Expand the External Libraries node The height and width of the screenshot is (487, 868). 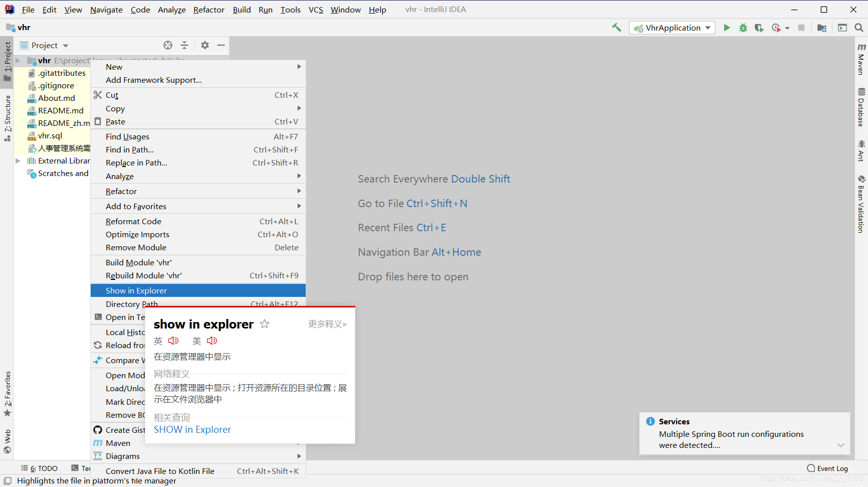click(x=18, y=161)
